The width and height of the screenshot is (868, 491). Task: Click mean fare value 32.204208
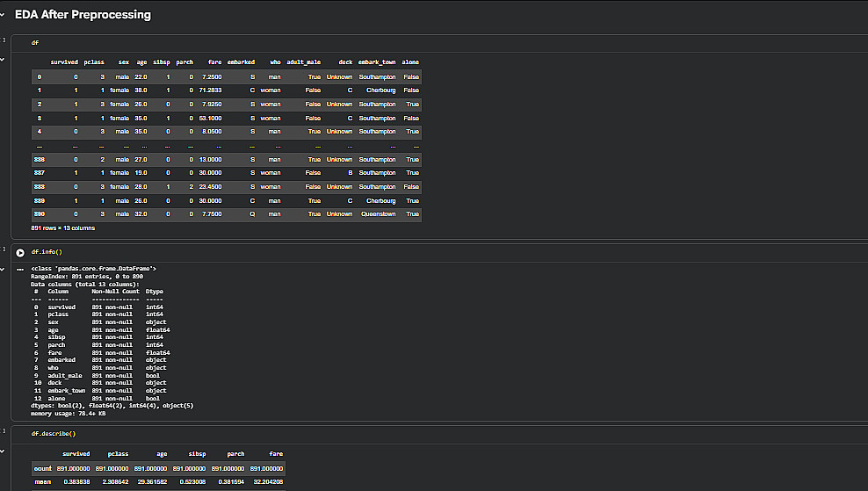[x=268, y=482]
